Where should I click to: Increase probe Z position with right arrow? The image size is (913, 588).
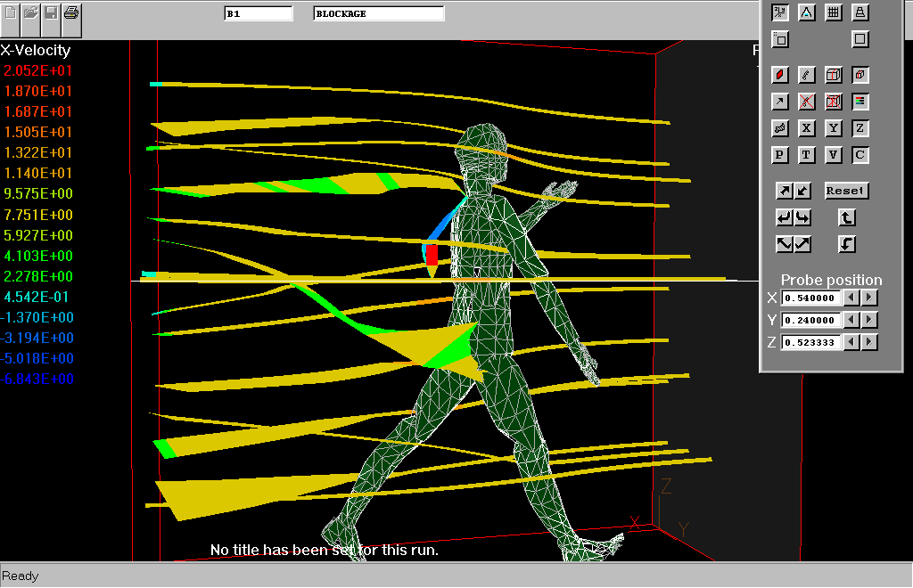[x=870, y=342]
